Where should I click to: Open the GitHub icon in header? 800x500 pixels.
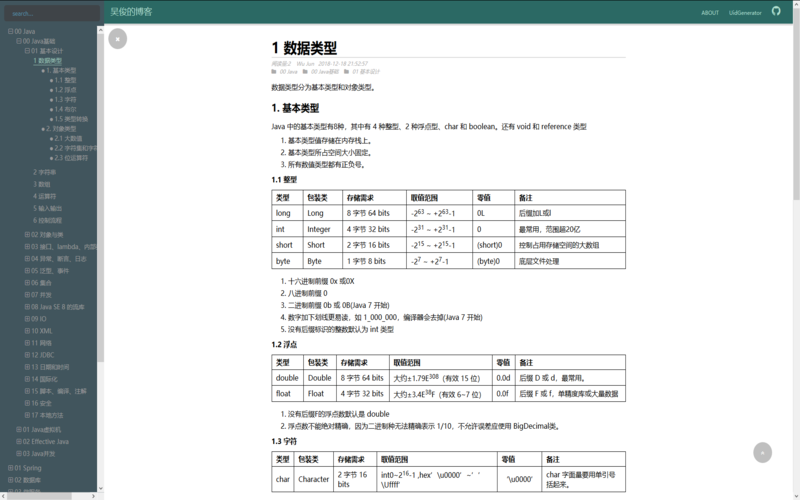[775, 13]
